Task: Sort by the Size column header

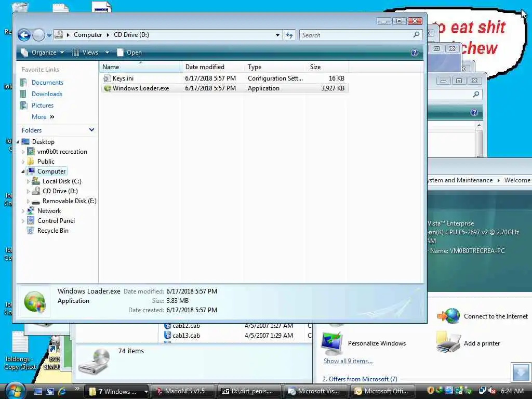Action: tap(327, 67)
